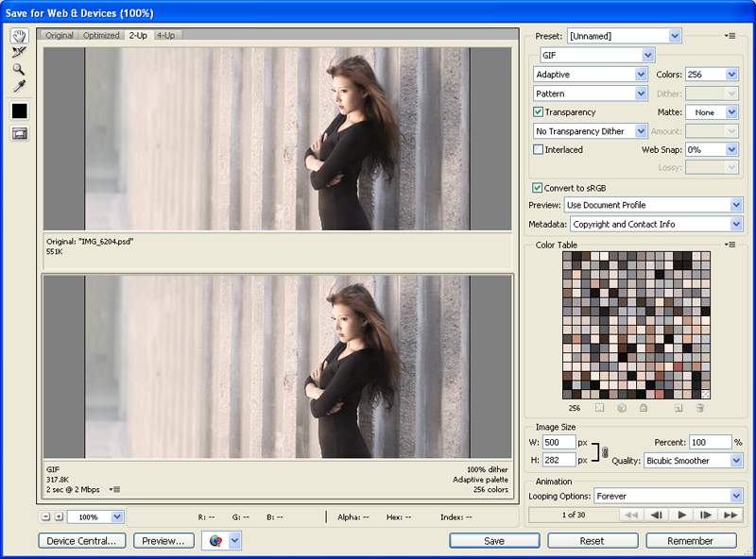Open the Optimize menu beside Preset
Viewport: 756px width, 559px height.
730,36
